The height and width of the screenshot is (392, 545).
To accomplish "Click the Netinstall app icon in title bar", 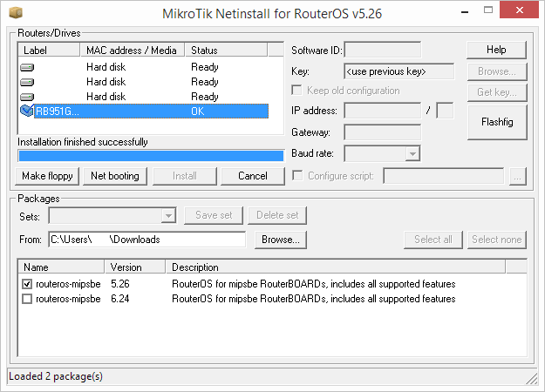I will point(15,14).
